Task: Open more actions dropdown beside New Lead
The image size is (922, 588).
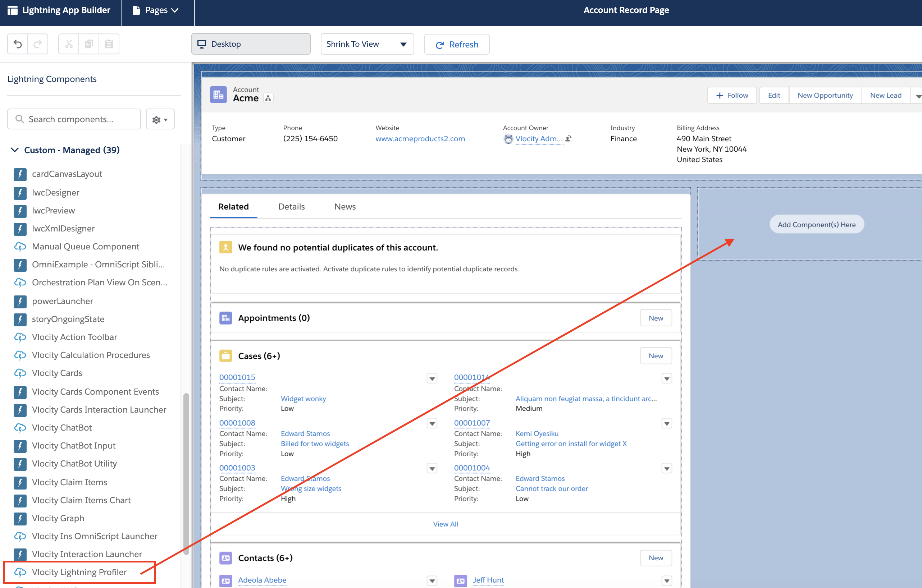Action: 917,96
